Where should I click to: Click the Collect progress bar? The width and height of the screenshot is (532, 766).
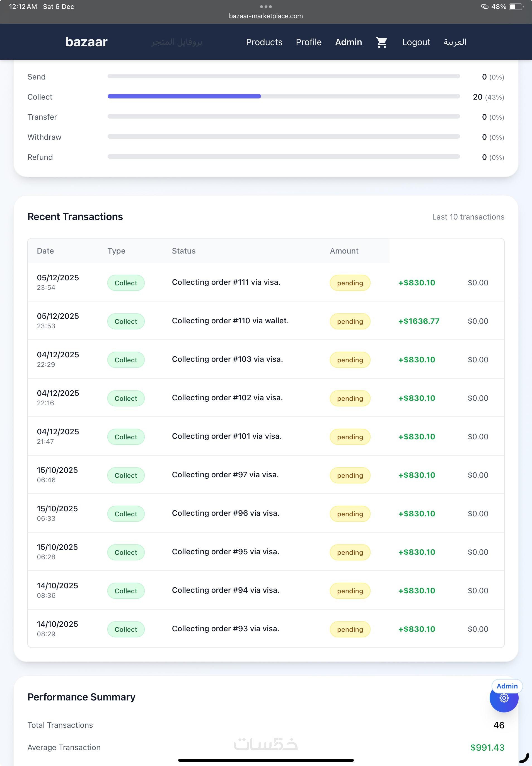point(283,96)
